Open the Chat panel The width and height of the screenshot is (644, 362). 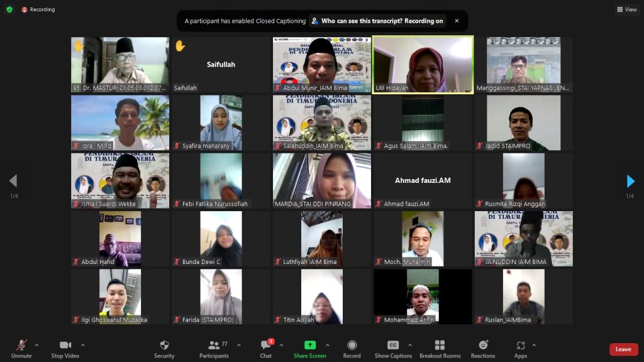coord(266,349)
